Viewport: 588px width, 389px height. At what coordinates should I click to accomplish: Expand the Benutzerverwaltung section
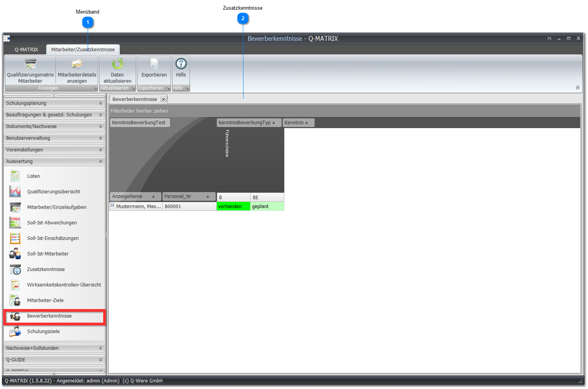(54, 138)
